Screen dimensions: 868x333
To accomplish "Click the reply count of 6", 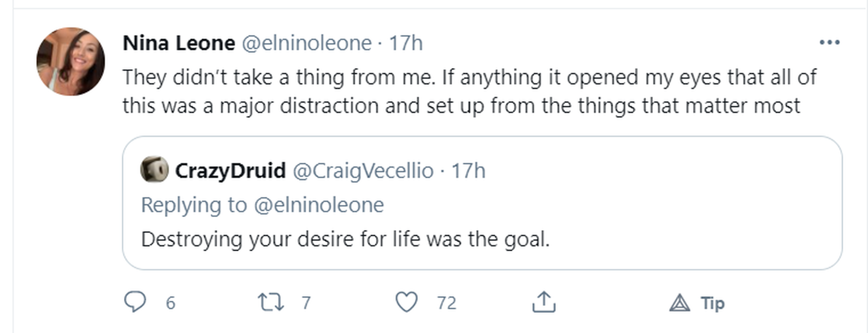I will point(171,303).
